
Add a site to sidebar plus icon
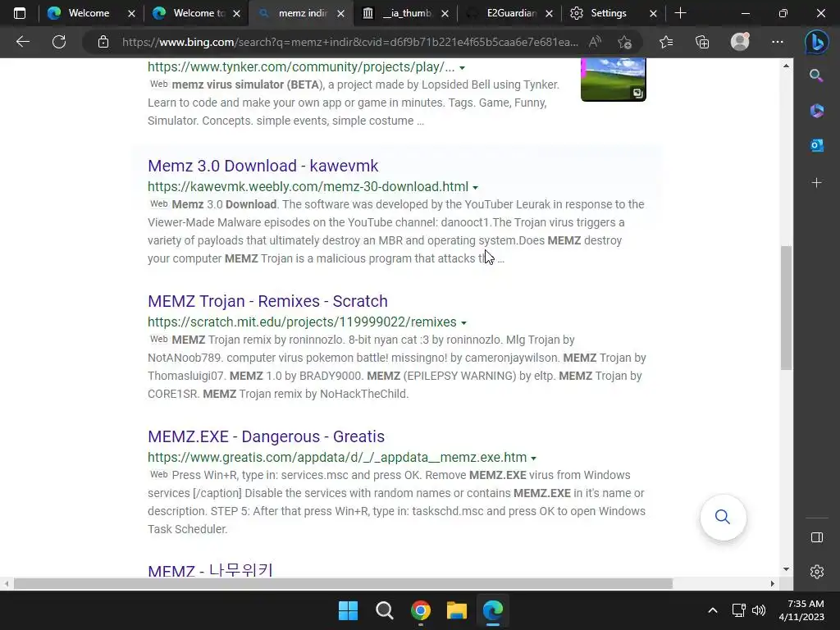(816, 183)
